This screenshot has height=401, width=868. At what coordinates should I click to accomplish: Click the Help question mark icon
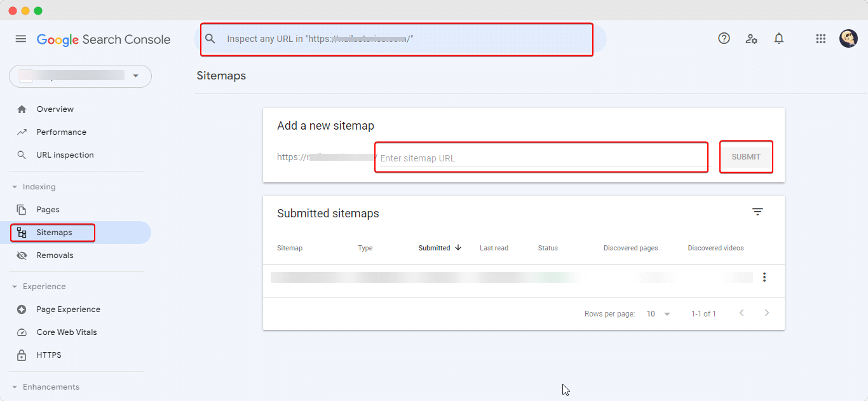click(x=724, y=39)
